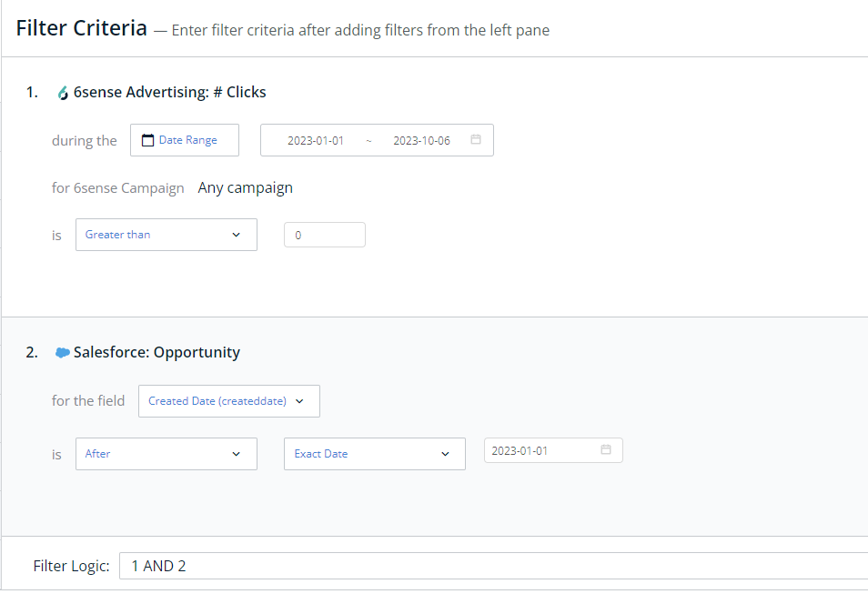Click the end date 2023-10-06 in range
Image resolution: width=868 pixels, height=604 pixels.
422,141
